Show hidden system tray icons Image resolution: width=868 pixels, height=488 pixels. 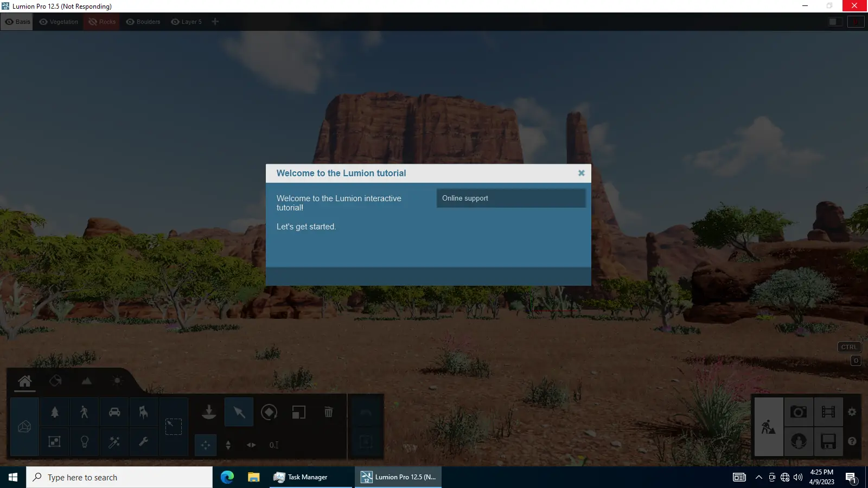(759, 477)
